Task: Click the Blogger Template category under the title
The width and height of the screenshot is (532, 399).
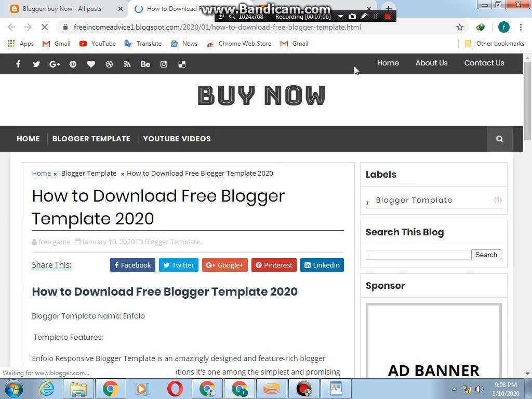Action: pos(172,242)
